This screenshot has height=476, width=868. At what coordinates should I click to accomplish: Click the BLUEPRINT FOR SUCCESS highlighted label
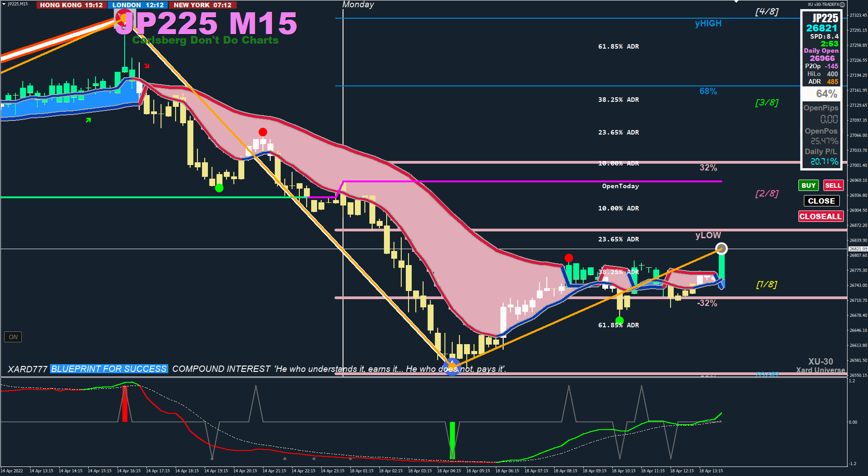point(109,369)
